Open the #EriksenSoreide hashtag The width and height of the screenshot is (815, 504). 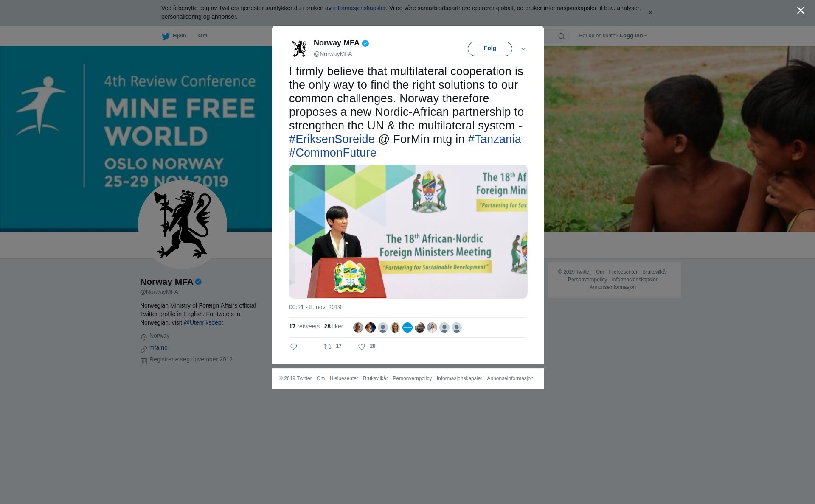[x=332, y=139]
